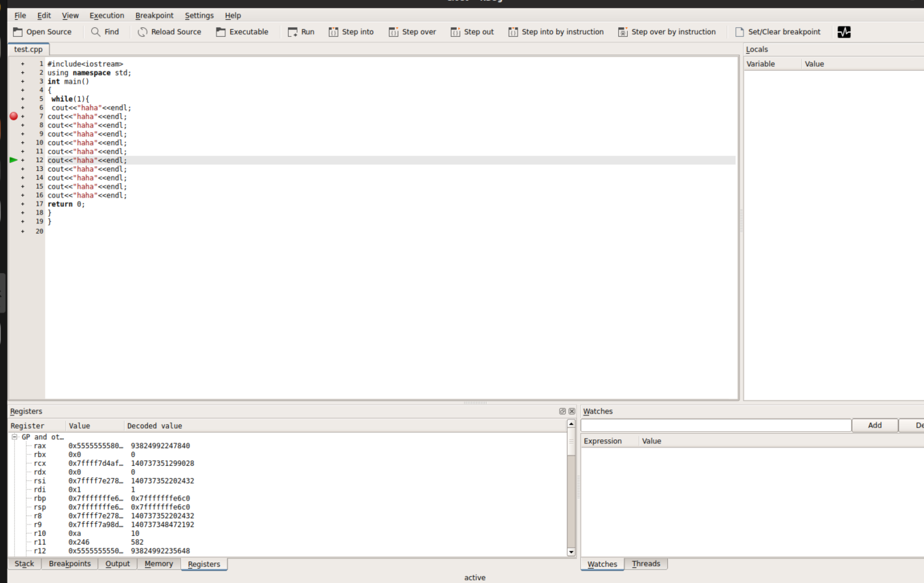Open the Edit menu
This screenshot has height=583, width=924.
coord(44,16)
